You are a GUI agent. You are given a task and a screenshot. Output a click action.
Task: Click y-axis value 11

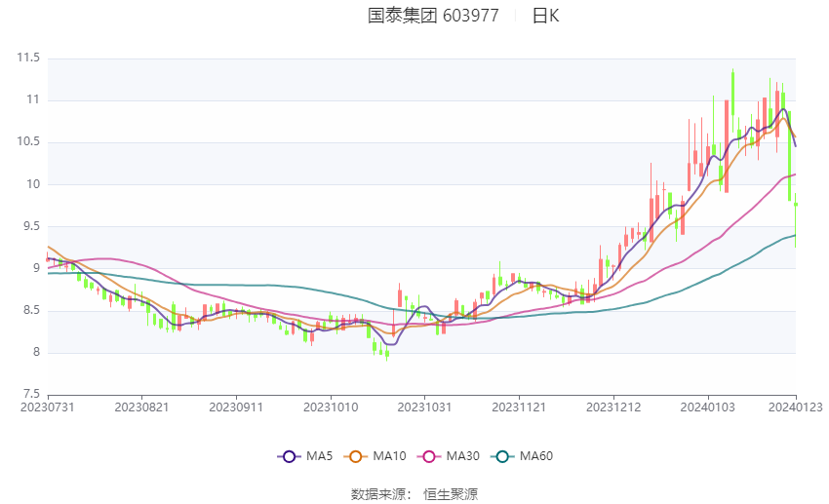tap(33, 99)
